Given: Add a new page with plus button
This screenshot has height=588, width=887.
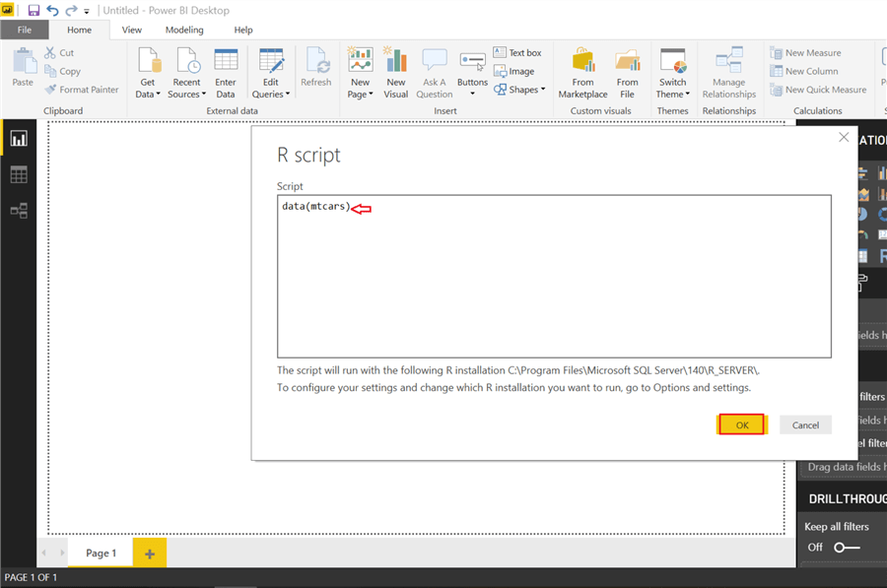Looking at the screenshot, I should click(x=150, y=554).
